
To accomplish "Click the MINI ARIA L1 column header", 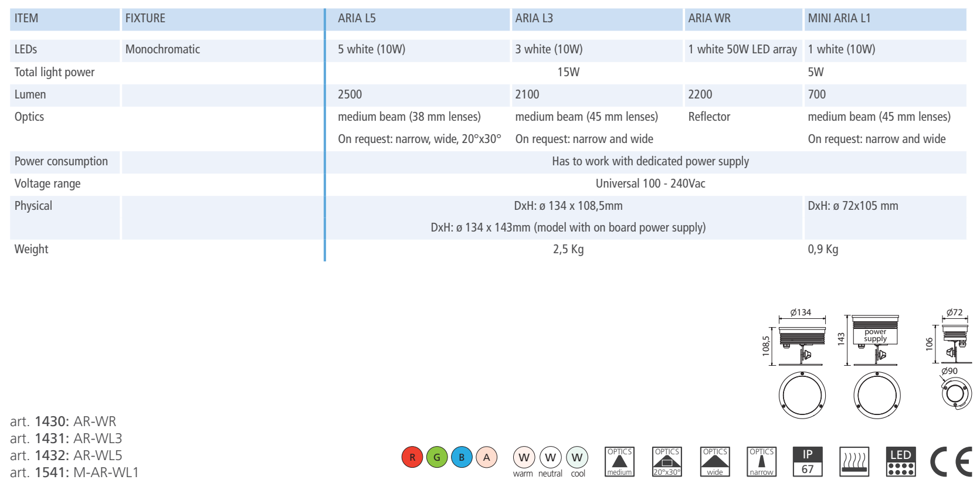I will tap(839, 18).
